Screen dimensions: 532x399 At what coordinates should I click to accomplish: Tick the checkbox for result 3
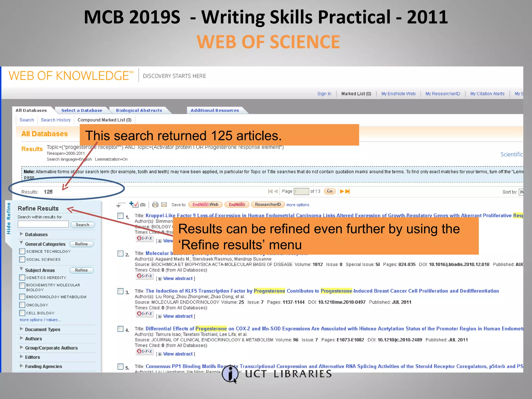coord(121,291)
